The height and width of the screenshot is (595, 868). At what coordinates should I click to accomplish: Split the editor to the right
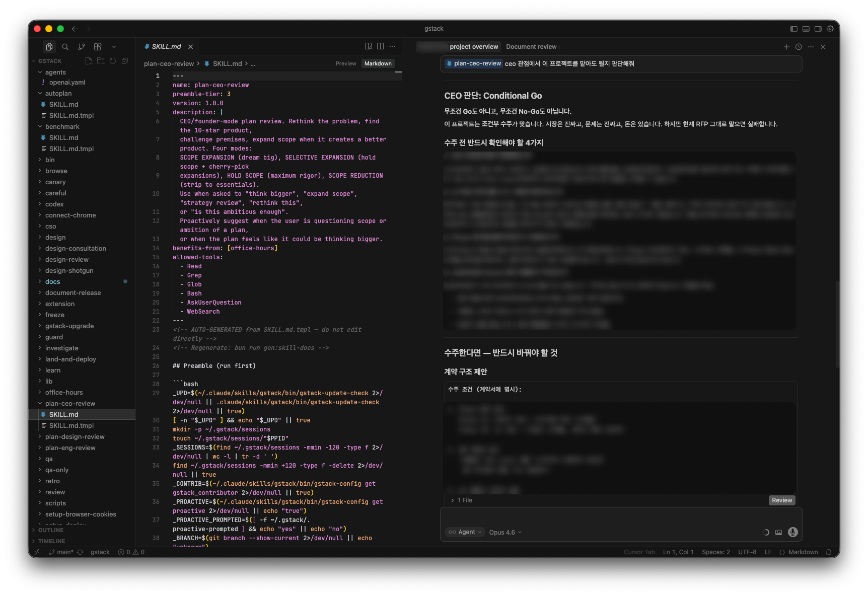(381, 46)
